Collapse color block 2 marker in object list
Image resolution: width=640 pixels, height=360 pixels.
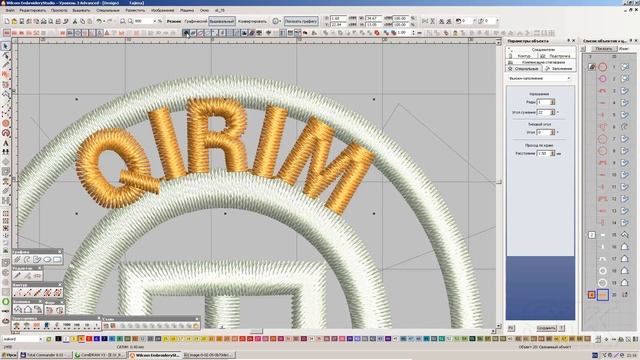click(592, 235)
